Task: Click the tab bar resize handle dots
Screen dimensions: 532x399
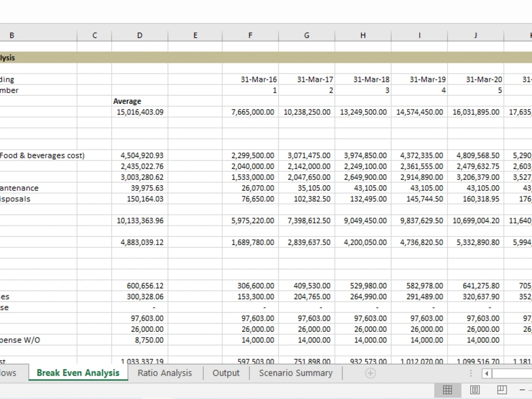Action: click(471, 373)
